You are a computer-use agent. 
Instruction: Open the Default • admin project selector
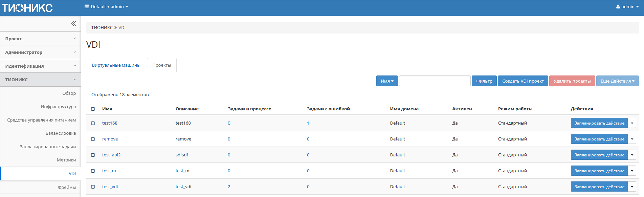point(106,6)
